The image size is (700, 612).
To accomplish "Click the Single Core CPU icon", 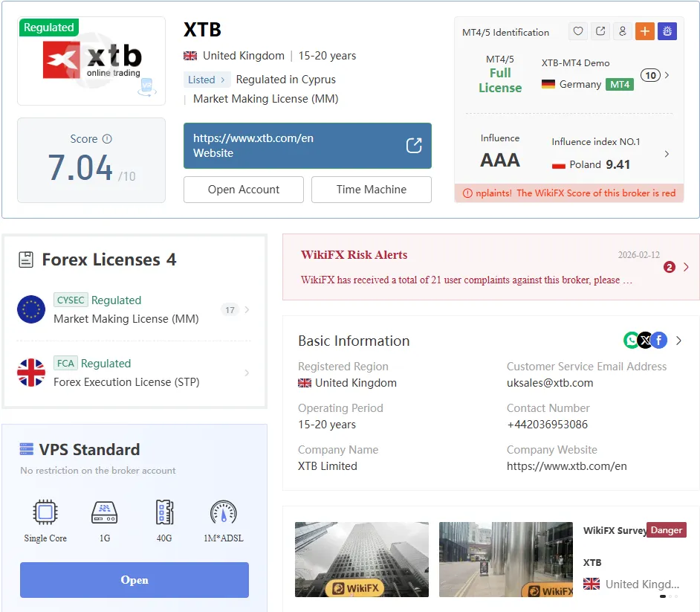I will (x=45, y=512).
